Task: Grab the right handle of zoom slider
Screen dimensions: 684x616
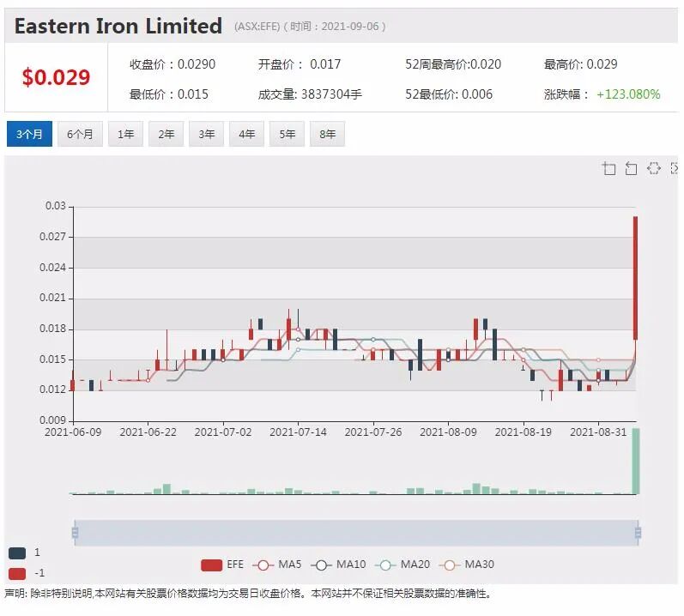Action: (x=638, y=532)
